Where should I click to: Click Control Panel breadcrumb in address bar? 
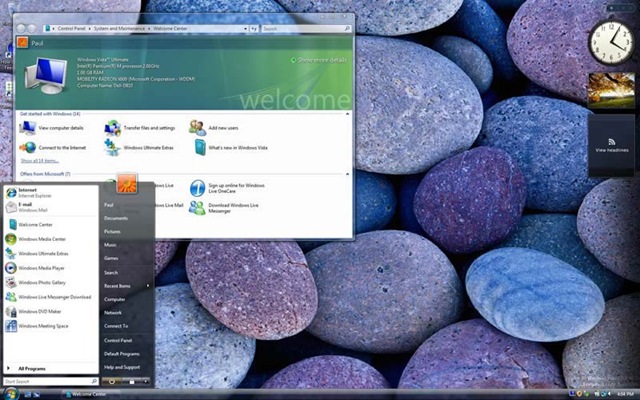72,29
